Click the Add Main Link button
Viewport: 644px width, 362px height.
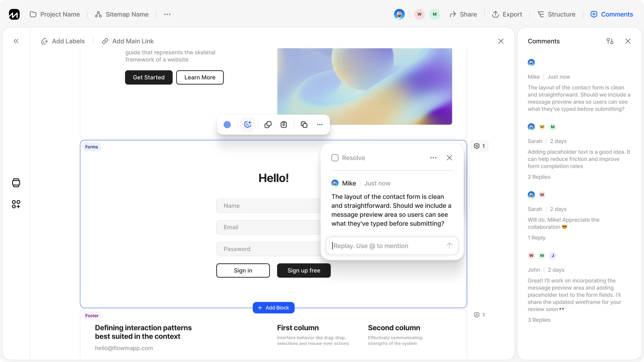click(128, 41)
